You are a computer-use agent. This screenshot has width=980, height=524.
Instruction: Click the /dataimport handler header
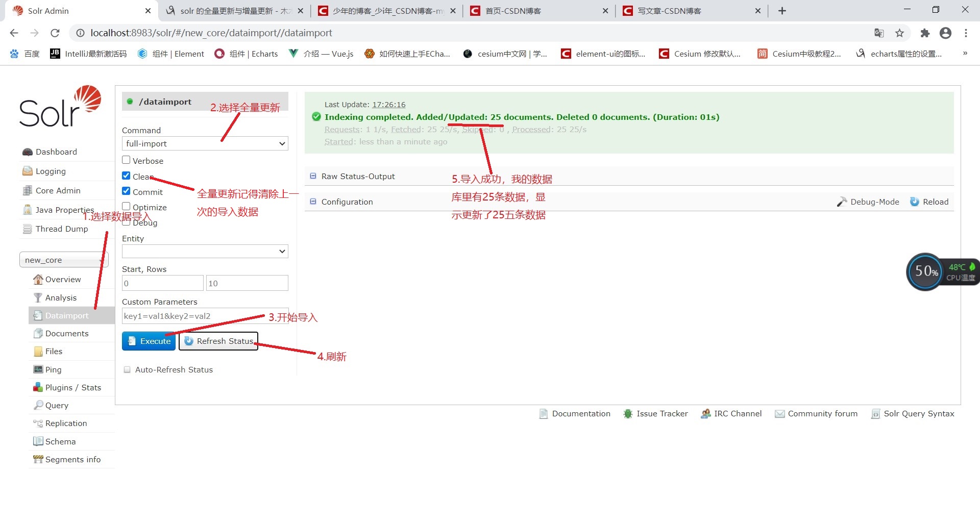click(205, 102)
